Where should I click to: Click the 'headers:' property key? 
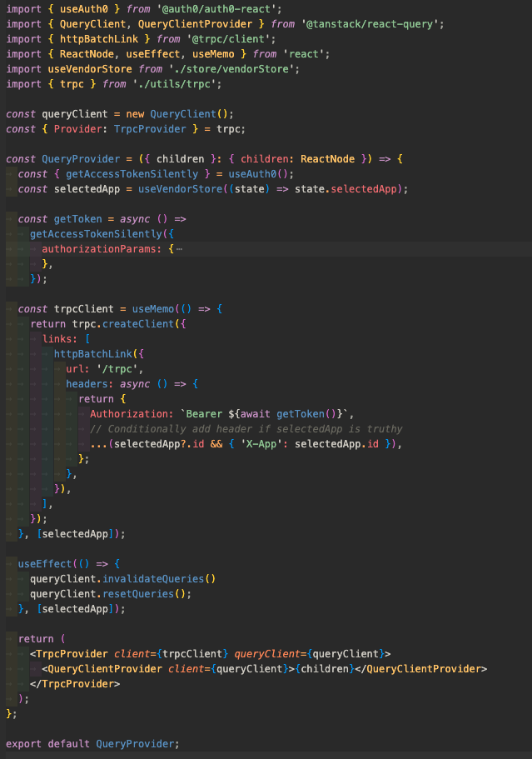[x=90, y=384]
